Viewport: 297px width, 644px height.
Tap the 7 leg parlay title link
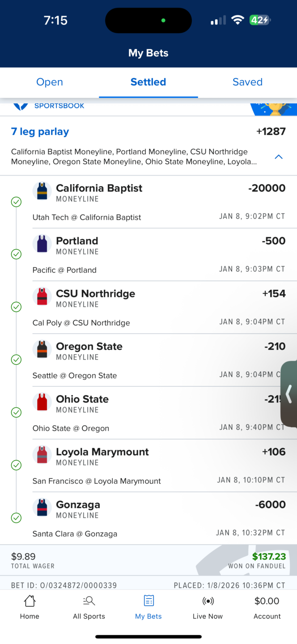pos(40,132)
